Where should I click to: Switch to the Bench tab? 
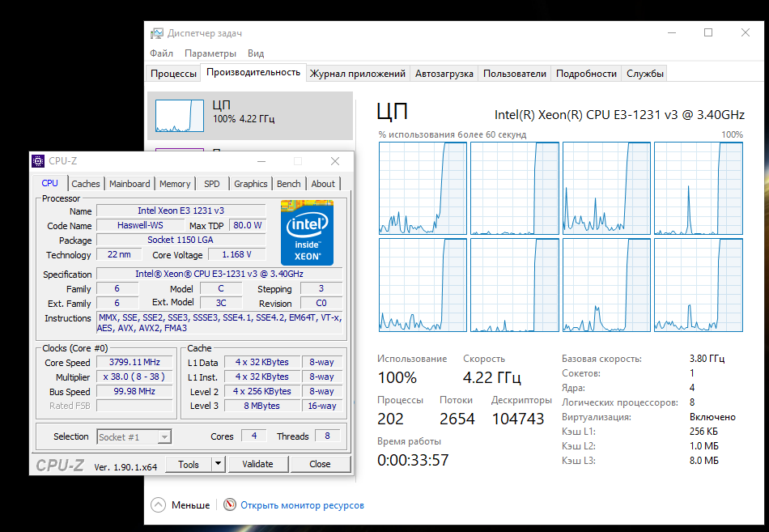pos(288,184)
